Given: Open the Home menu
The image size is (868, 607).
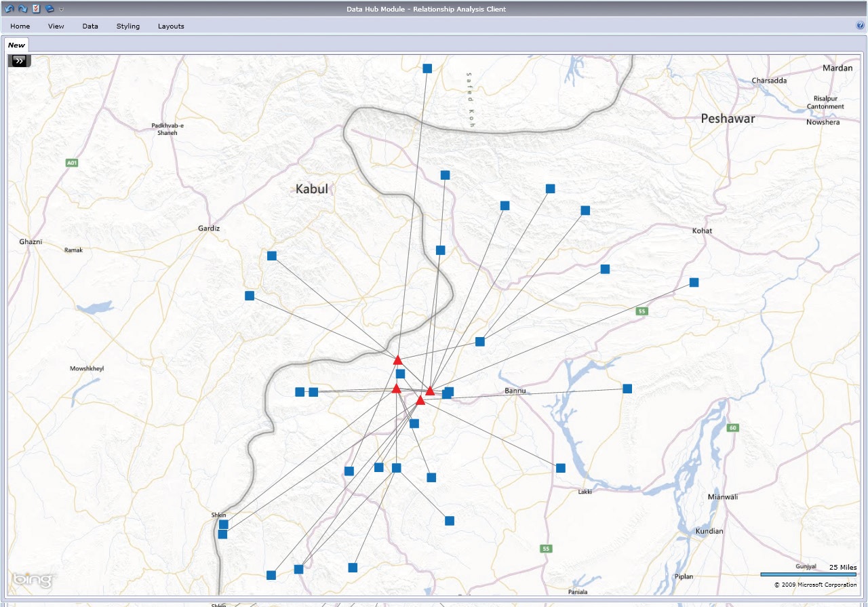Looking at the screenshot, I should point(20,26).
